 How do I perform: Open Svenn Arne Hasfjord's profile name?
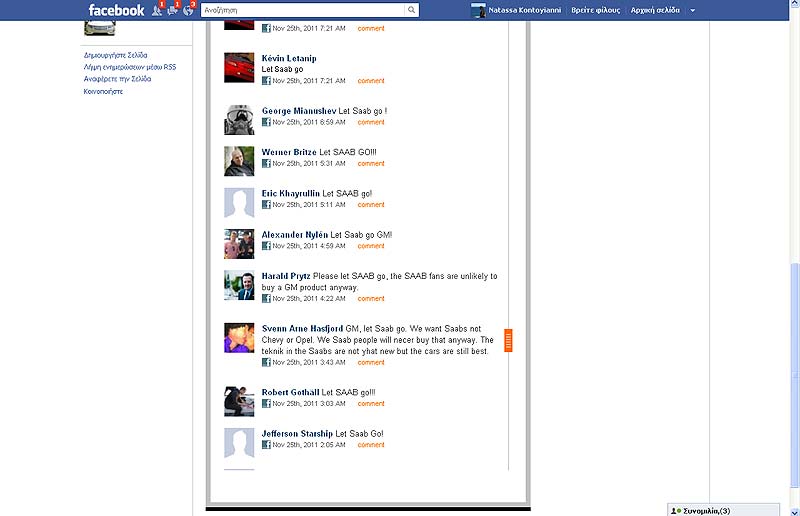pyautogui.click(x=302, y=329)
